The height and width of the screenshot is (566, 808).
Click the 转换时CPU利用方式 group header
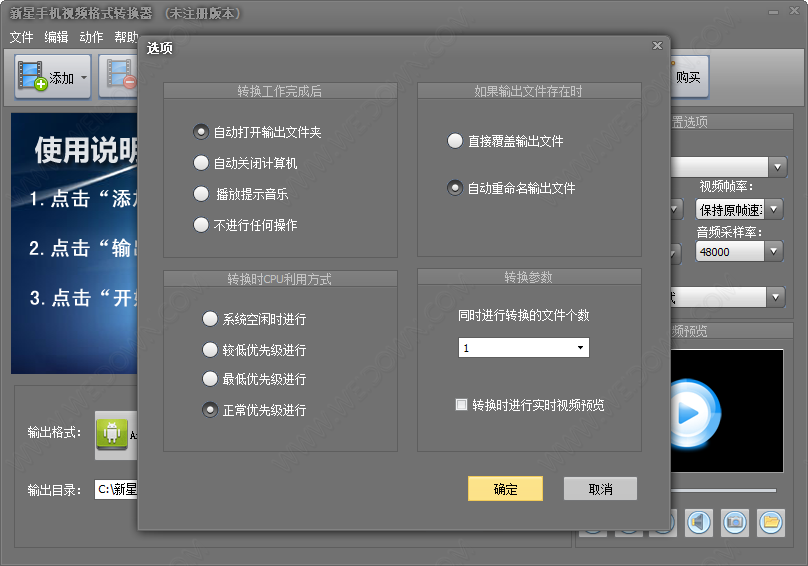280,279
